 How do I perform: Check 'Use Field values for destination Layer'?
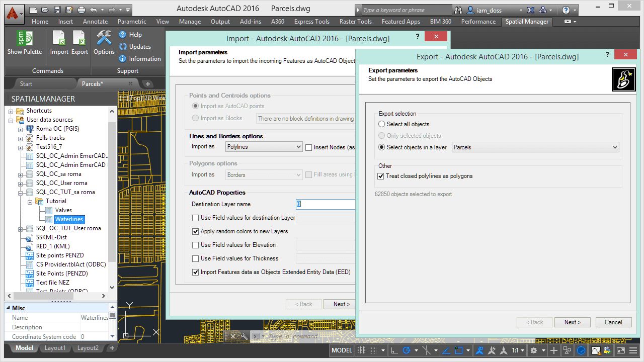tap(196, 218)
